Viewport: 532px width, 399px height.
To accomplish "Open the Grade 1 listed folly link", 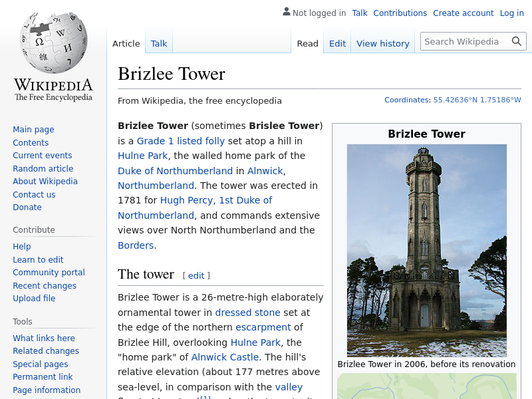I will 180,141.
